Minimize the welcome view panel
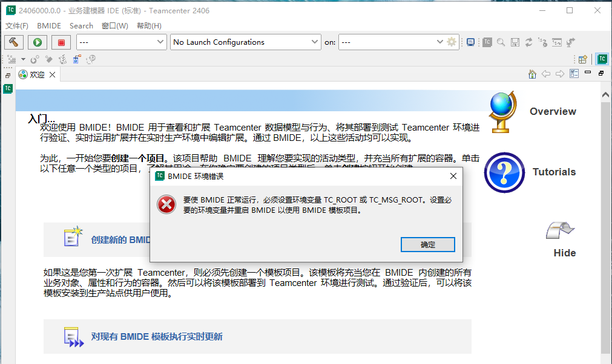This screenshot has height=364, width=612. [588, 73]
